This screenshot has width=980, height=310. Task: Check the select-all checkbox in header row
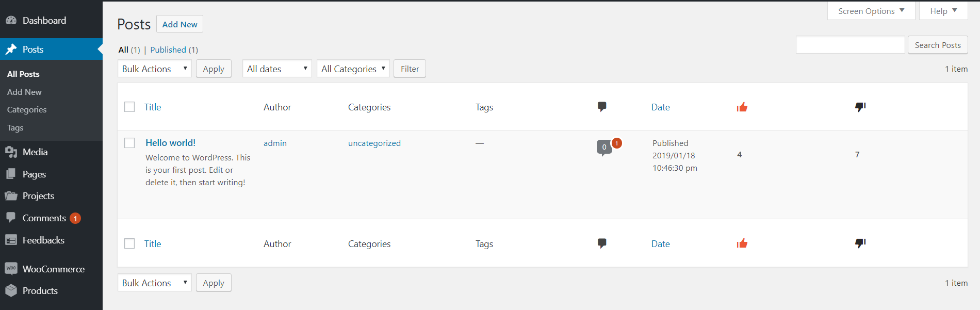pyautogui.click(x=129, y=107)
